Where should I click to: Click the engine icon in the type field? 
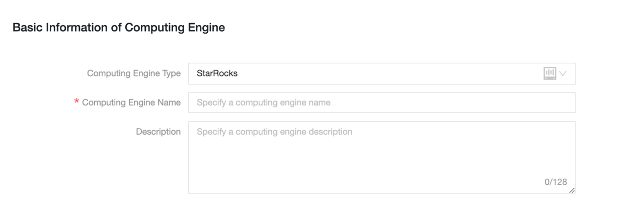[550, 73]
